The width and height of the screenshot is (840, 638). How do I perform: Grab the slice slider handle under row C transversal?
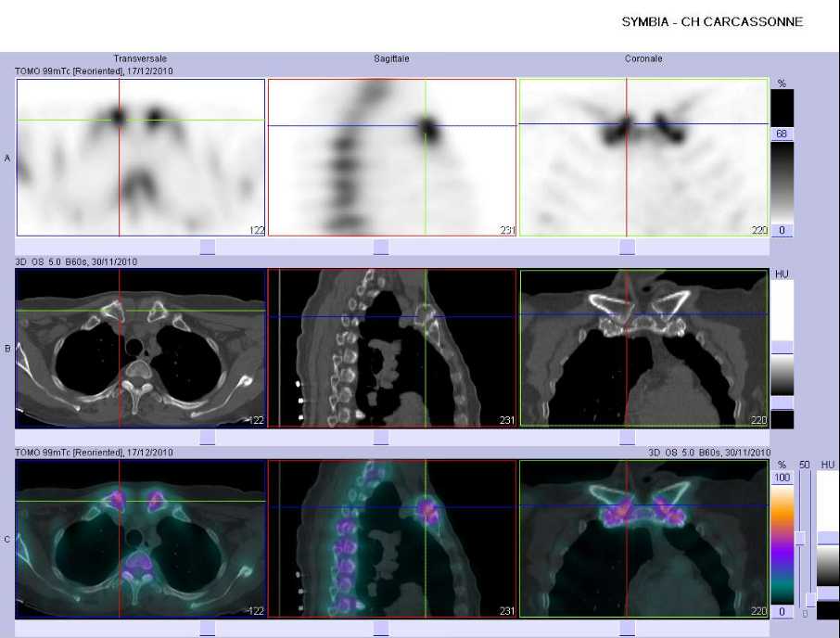click(208, 629)
